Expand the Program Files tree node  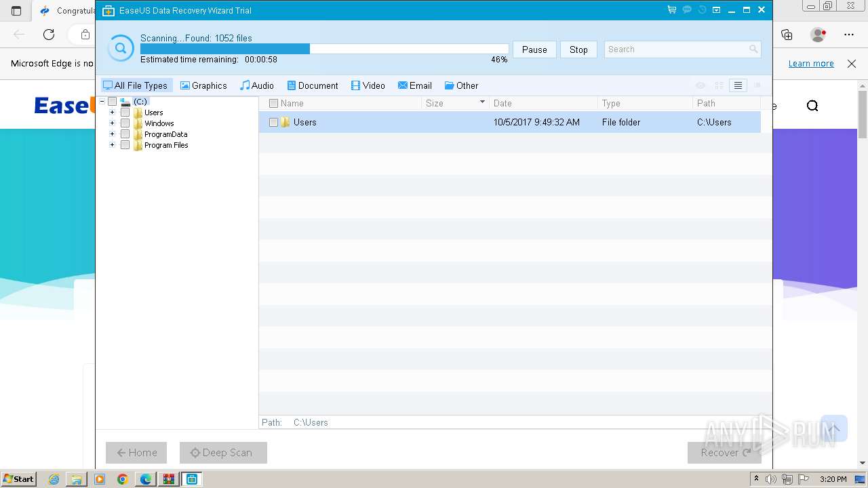point(113,145)
